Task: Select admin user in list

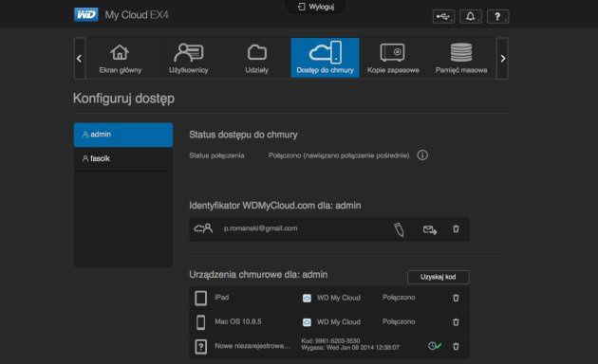Action: pyautogui.click(x=123, y=135)
